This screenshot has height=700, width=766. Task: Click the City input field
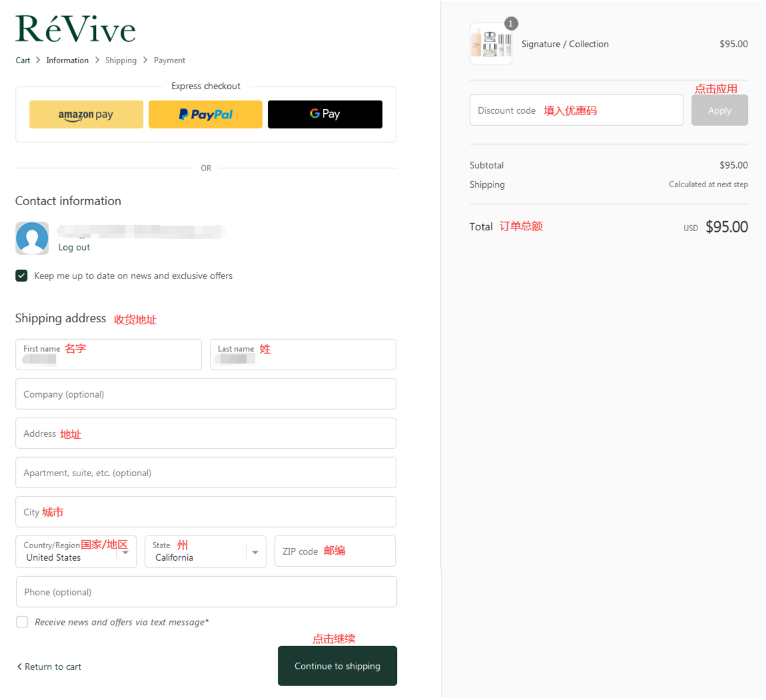pos(206,512)
